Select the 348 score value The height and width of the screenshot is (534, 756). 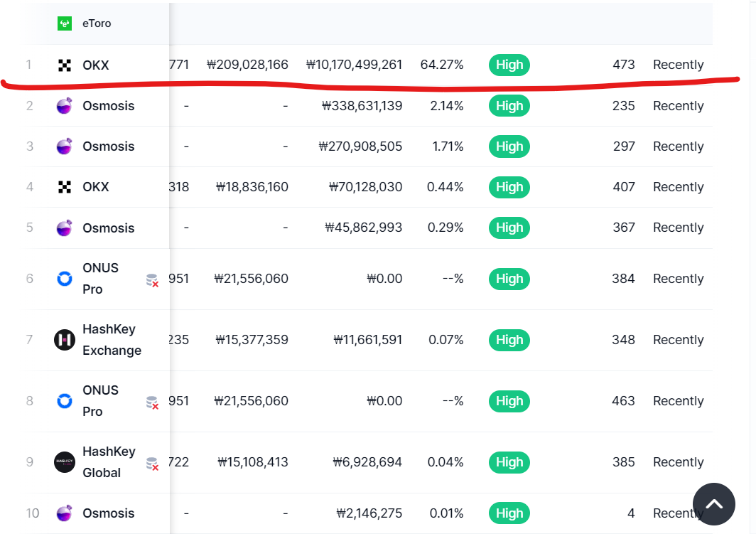pos(623,340)
